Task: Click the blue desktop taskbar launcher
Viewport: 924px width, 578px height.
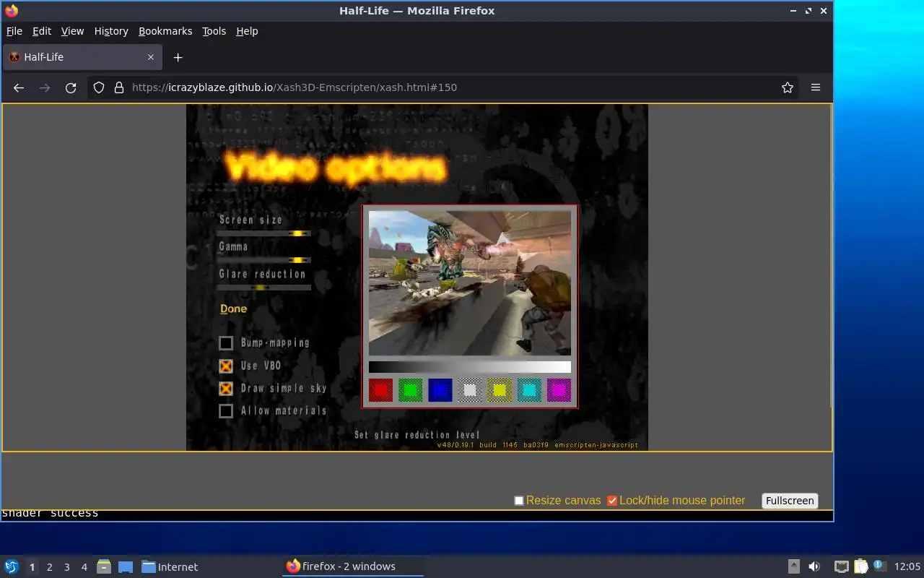Action: pyautogui.click(x=126, y=566)
